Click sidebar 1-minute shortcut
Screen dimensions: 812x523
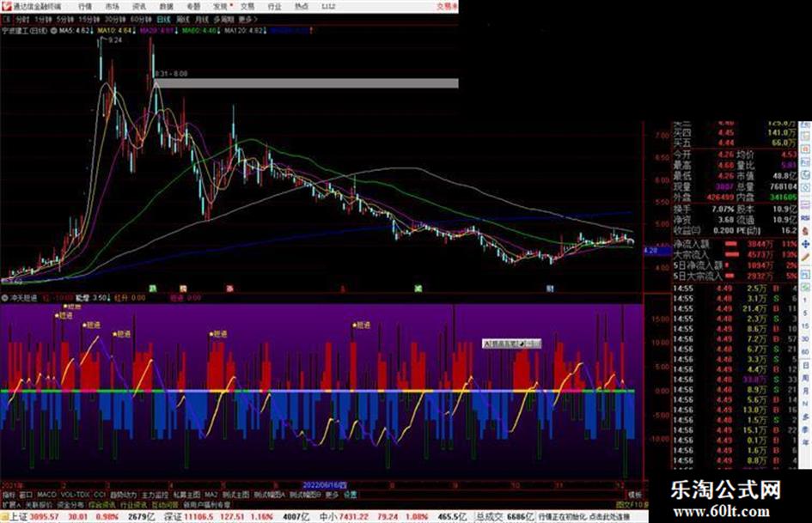806,301
